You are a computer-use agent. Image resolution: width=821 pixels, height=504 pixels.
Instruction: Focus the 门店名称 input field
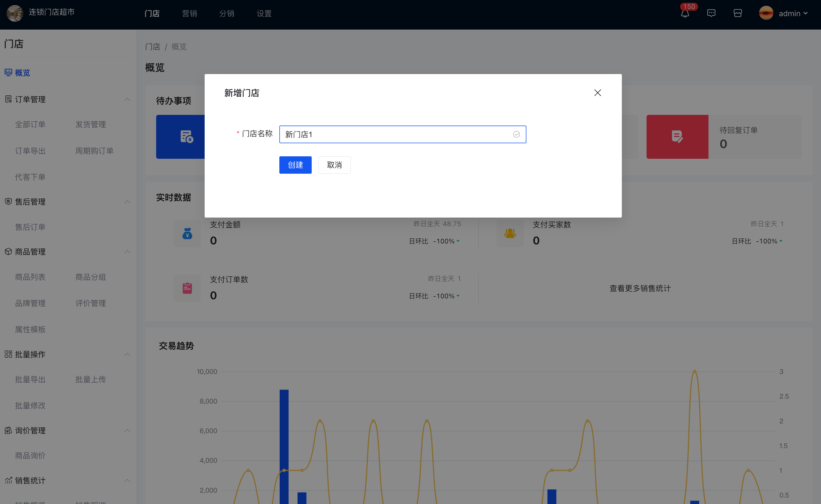[403, 134]
